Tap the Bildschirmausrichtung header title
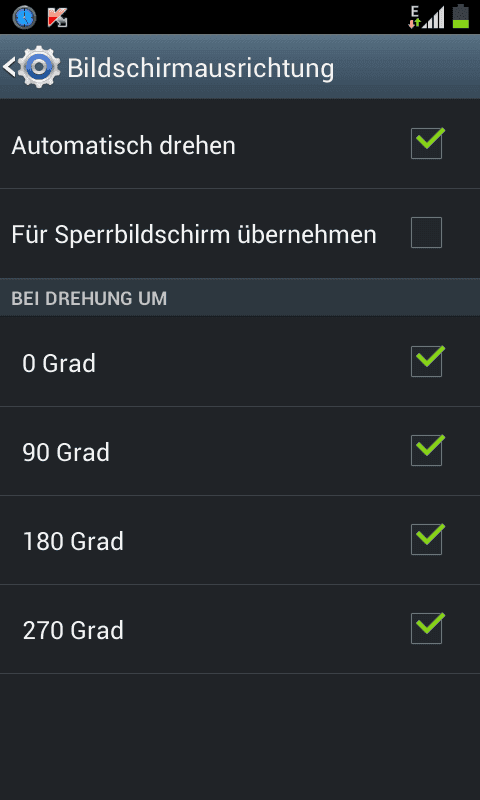The height and width of the screenshot is (800, 480). point(200,68)
